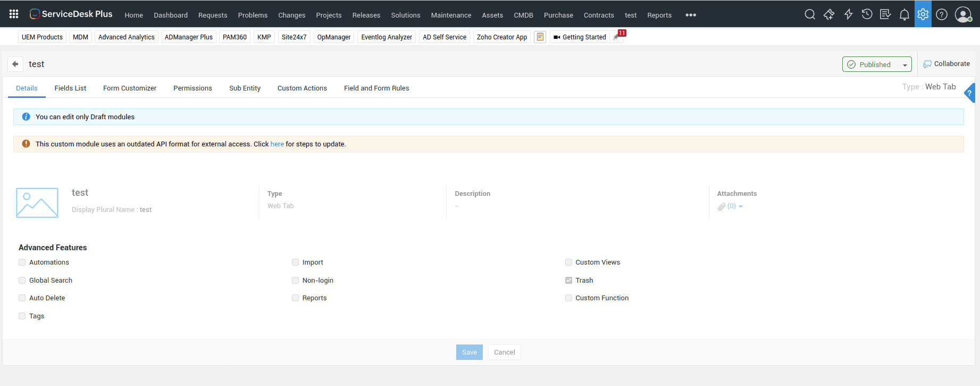The image size is (980, 386).
Task: Follow the 'here' update steps link
Action: (x=277, y=144)
